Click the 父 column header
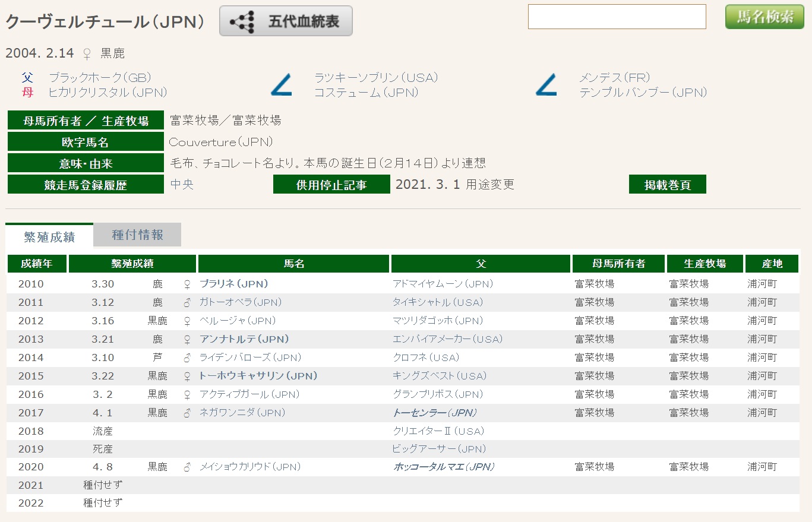The width and height of the screenshot is (812, 522). coord(481,264)
